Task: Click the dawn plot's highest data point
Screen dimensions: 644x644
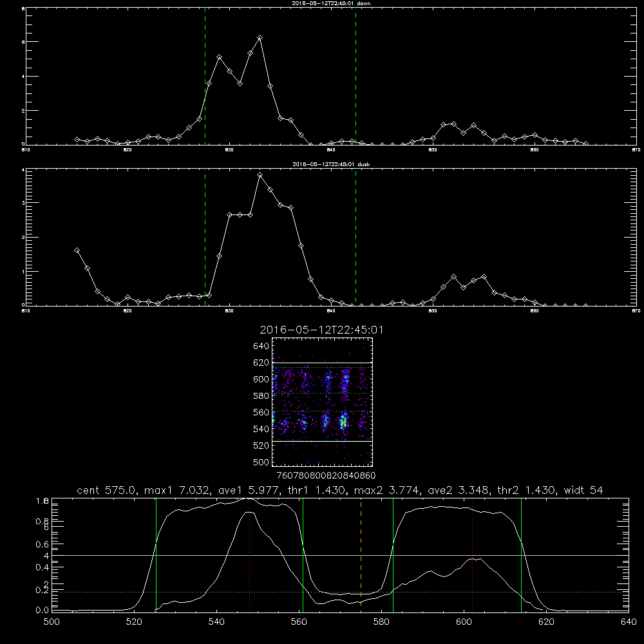Action: (x=260, y=38)
